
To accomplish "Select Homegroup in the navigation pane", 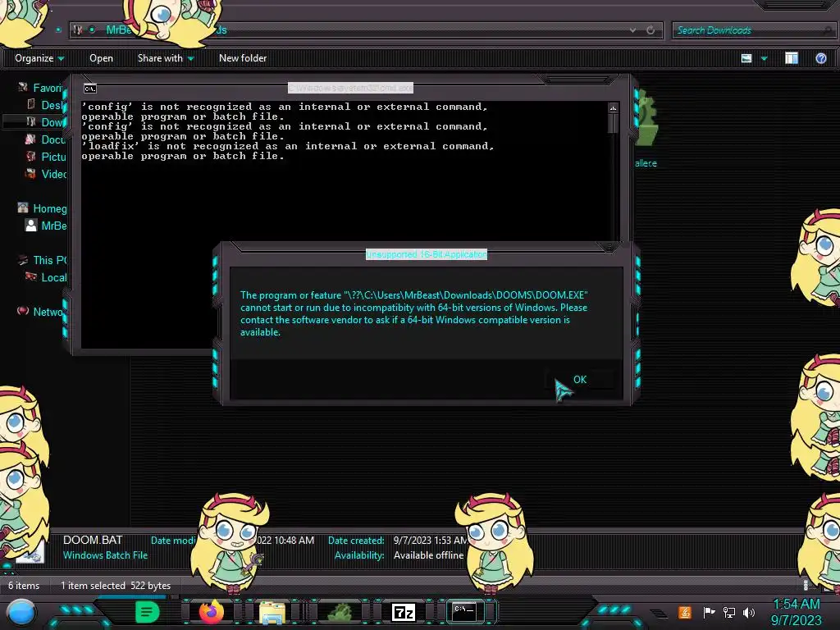I will (42, 208).
